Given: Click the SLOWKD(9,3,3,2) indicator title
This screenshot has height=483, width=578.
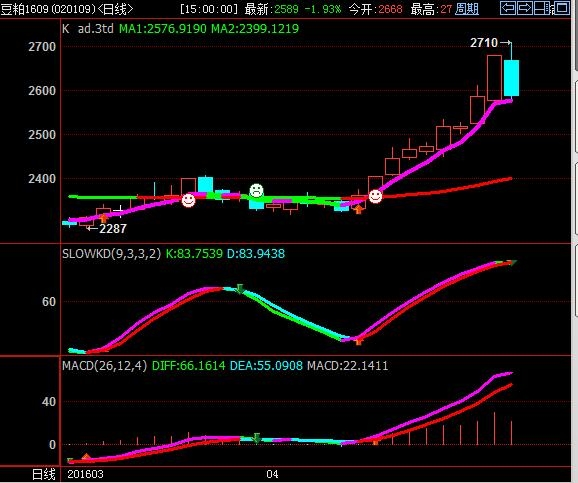Looking at the screenshot, I should (111, 254).
